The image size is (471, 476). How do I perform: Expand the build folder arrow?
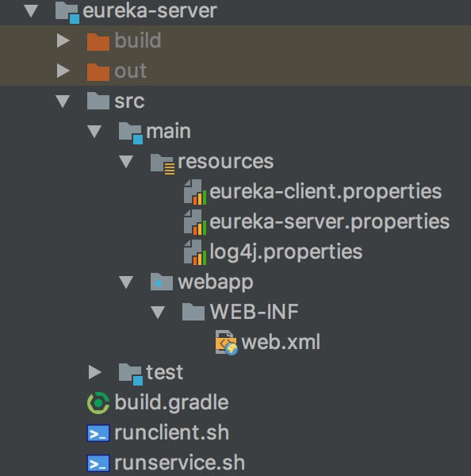click(x=63, y=40)
